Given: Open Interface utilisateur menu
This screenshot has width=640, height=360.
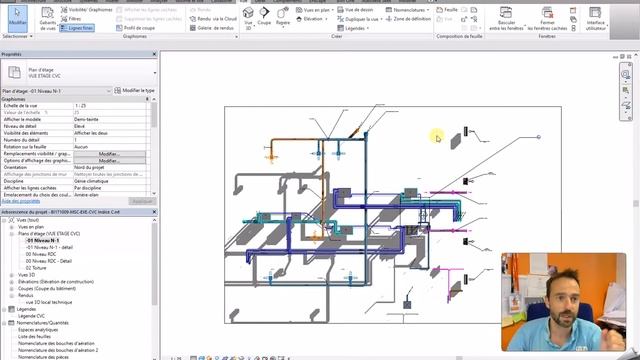Looking at the screenshot, I should [596, 19].
